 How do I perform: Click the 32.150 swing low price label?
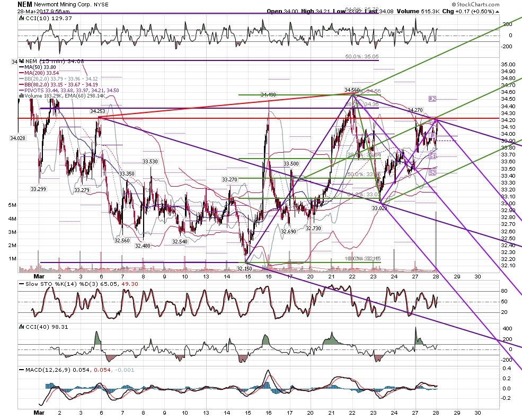[x=244, y=268]
